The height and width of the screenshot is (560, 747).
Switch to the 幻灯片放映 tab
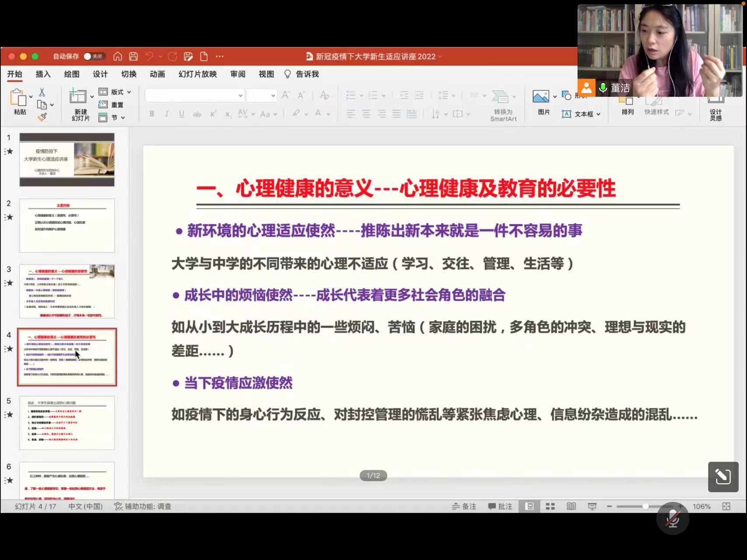(197, 74)
